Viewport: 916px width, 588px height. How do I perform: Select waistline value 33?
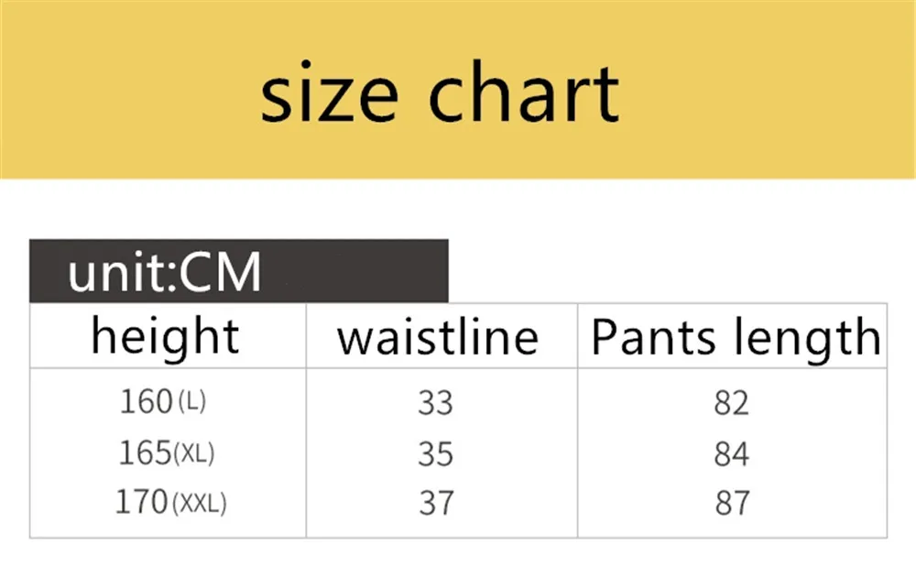tap(435, 403)
